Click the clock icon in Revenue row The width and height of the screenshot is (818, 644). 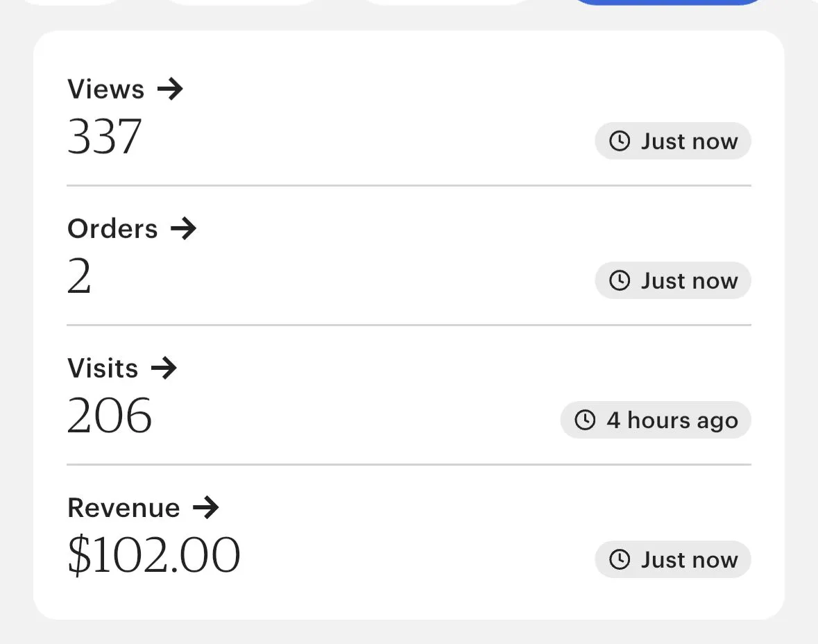[x=619, y=559]
